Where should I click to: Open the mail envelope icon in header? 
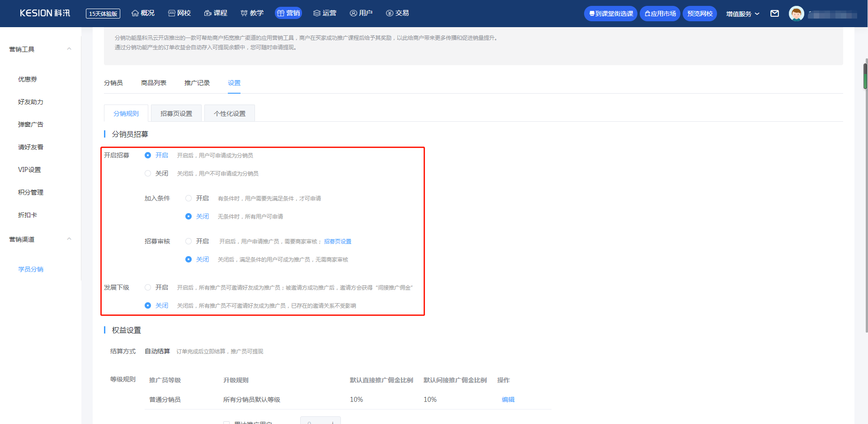tap(774, 14)
